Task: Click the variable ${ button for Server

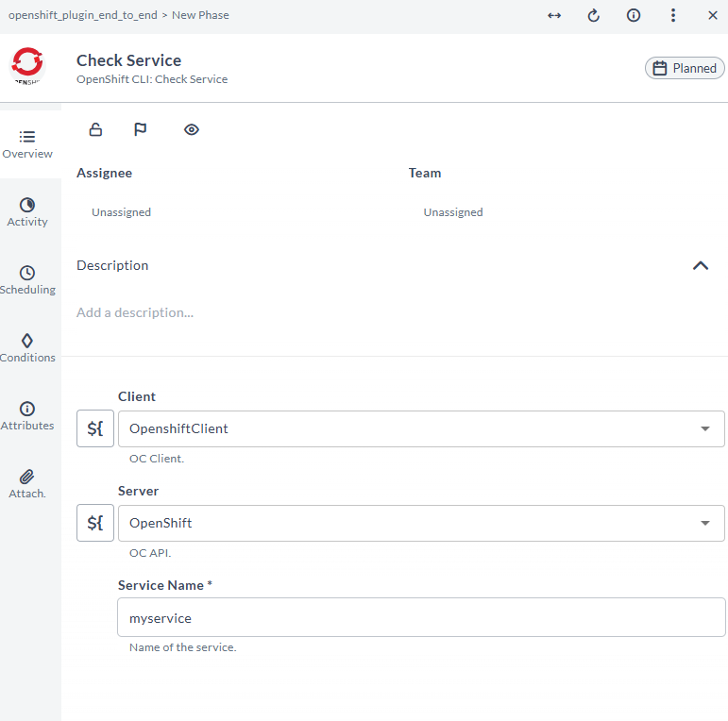Action: [x=95, y=523]
